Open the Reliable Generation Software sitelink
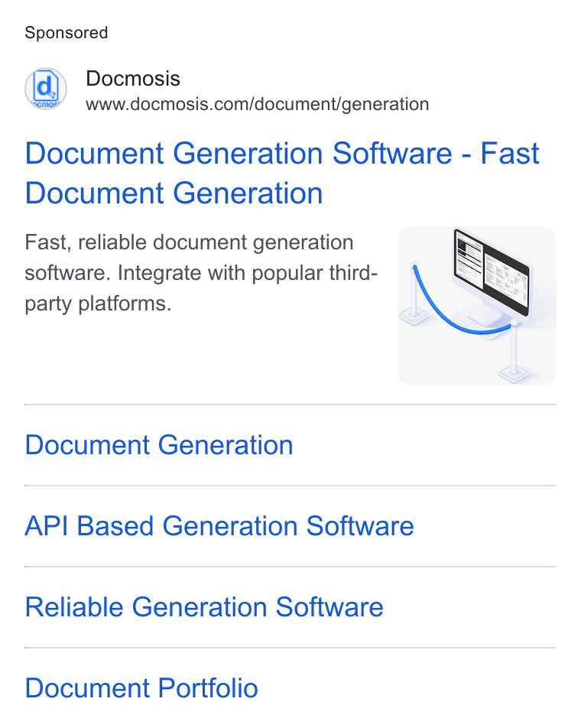581x728 pixels. pyautogui.click(x=203, y=607)
